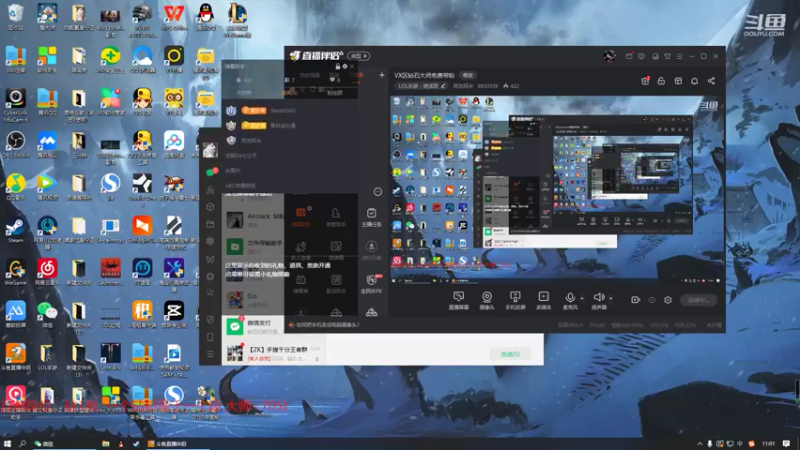Close the floating danmaku overlay

pyautogui.click(x=352, y=66)
